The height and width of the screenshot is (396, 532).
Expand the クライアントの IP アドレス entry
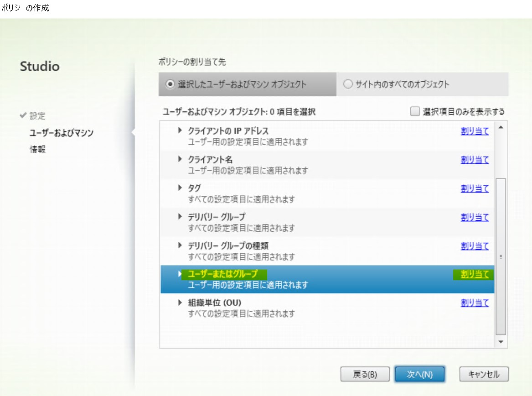click(179, 131)
